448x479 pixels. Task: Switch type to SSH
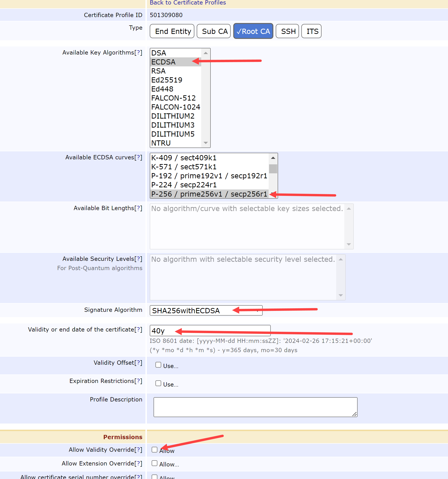[x=287, y=31]
